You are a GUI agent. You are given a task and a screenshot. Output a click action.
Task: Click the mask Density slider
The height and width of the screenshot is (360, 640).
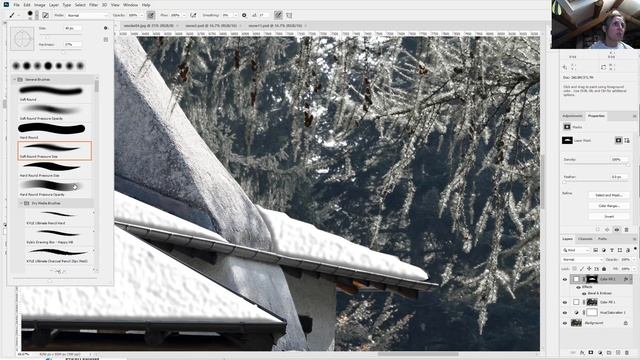pos(597,165)
